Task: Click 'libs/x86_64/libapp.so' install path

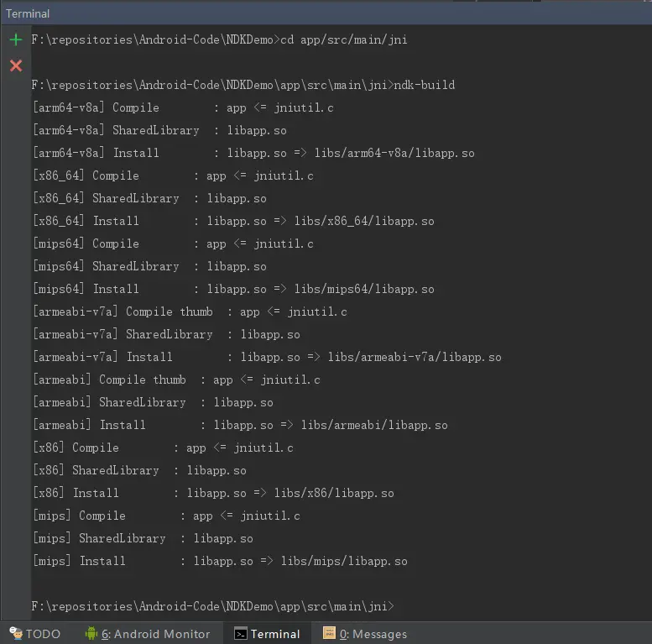Action: tap(364, 222)
